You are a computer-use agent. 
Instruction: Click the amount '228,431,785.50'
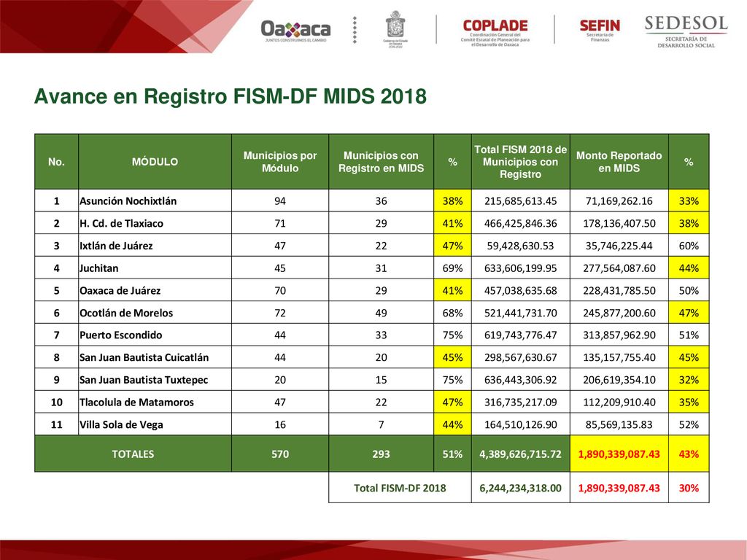point(619,290)
